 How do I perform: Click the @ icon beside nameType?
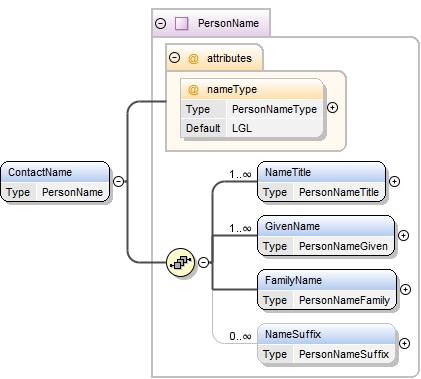(193, 89)
